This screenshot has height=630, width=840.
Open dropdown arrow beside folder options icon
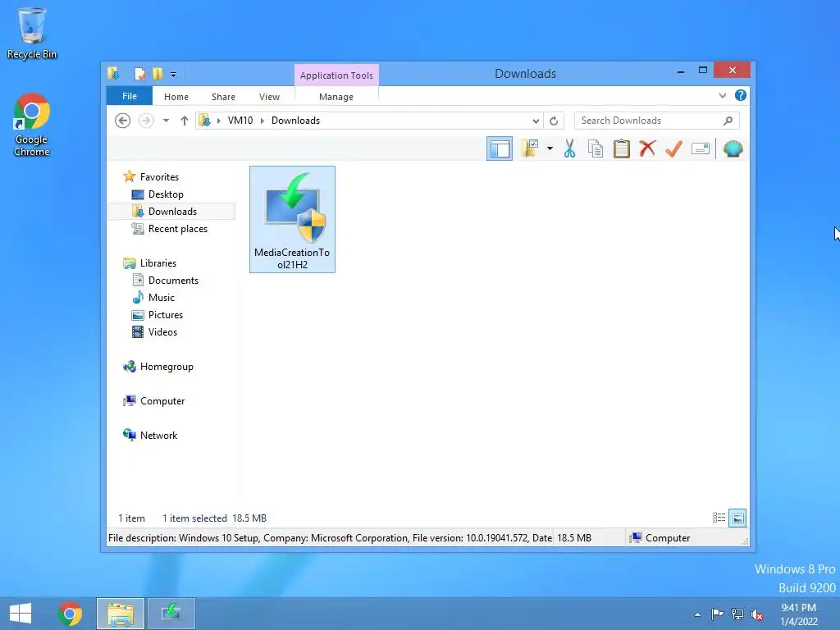point(550,148)
